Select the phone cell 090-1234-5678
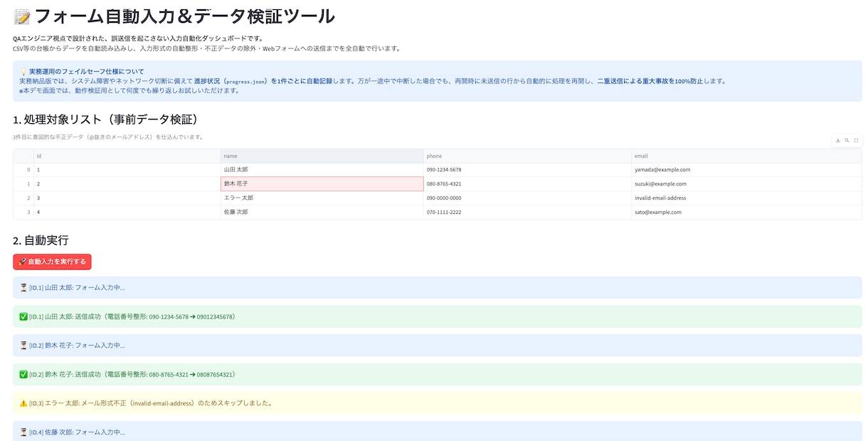Image resolution: width=868 pixels, height=441 pixels. click(x=528, y=170)
